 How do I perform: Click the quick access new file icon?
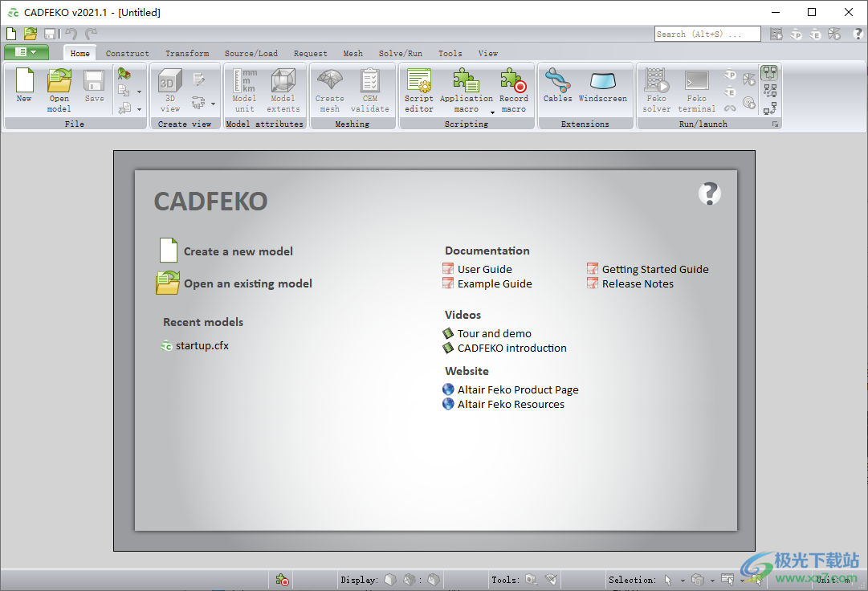11,34
